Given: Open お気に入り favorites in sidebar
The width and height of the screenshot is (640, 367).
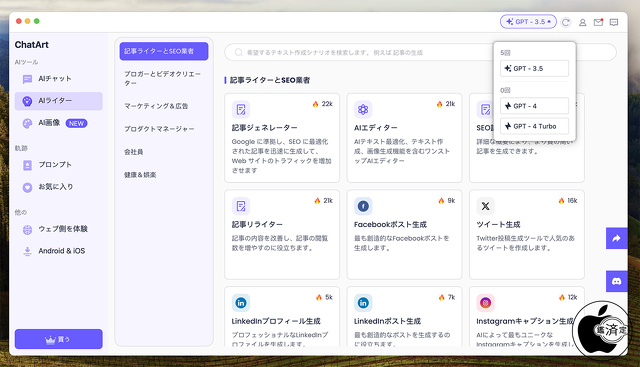Looking at the screenshot, I should click(58, 187).
